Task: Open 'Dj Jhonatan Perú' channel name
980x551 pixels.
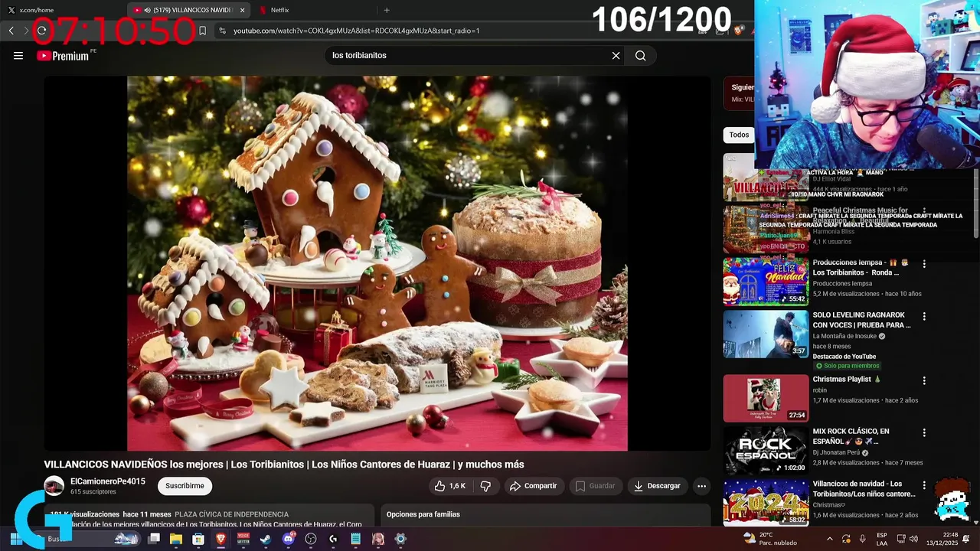Action: [836, 452]
